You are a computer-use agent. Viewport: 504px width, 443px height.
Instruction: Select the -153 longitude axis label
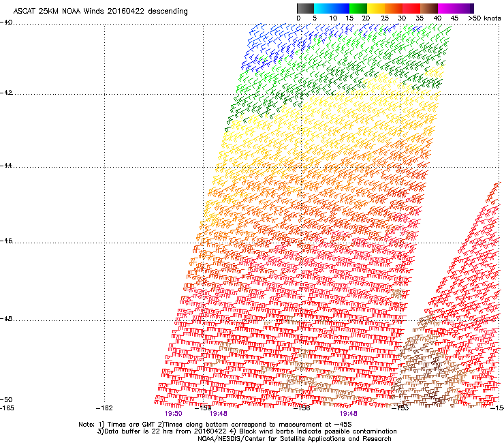coord(400,408)
